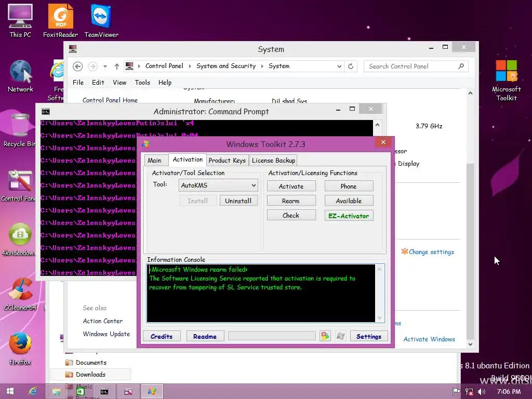Click the Uninstall button
Screen dimensions: 532x399
(238, 201)
